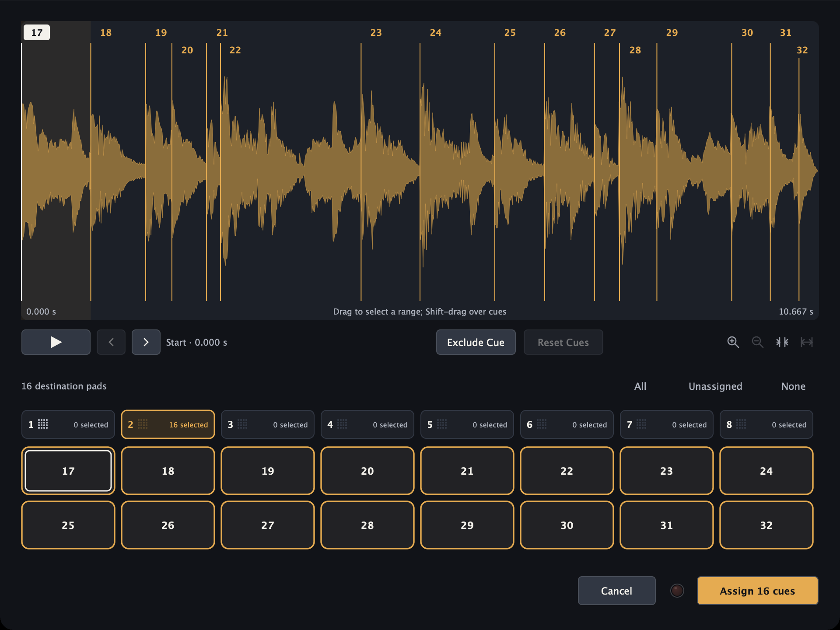Viewport: 840px width, 630px height.
Task: Switch to pad bank 6
Action: point(567,424)
